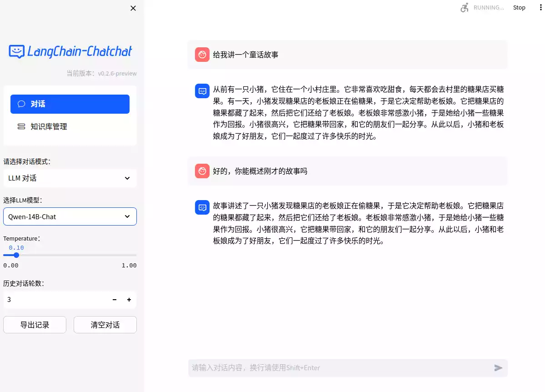Open the three-dot menu at top right
The height and width of the screenshot is (392, 545).
pos(538,8)
